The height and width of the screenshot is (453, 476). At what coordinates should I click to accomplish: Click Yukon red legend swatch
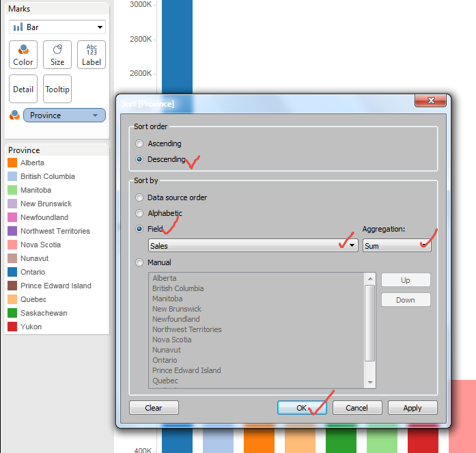(x=12, y=327)
